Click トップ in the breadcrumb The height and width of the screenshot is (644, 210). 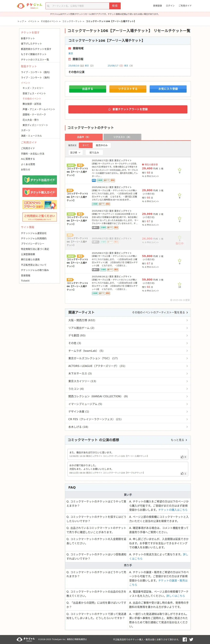tap(20, 21)
